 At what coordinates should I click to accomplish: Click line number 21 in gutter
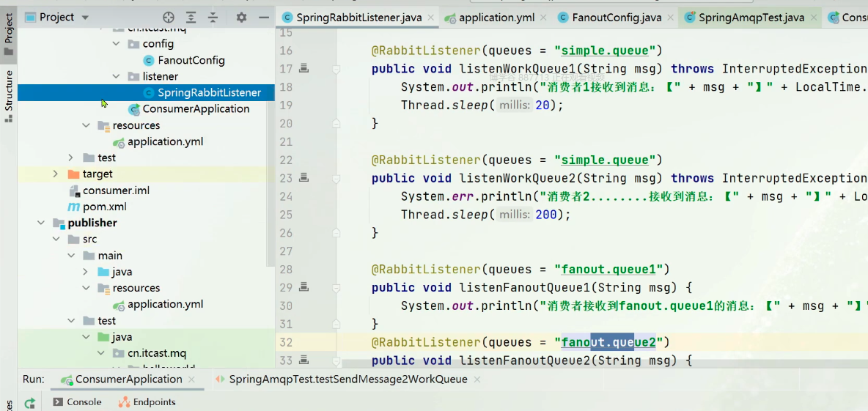(286, 142)
